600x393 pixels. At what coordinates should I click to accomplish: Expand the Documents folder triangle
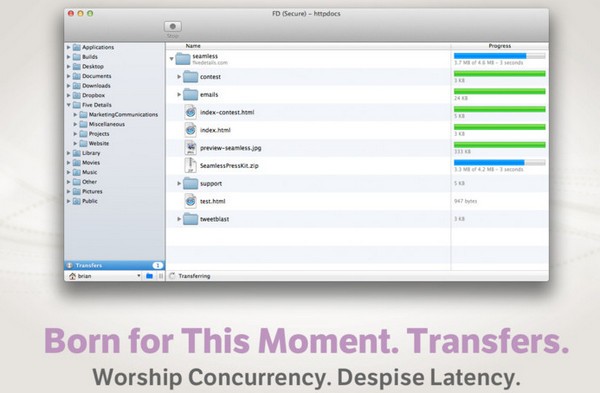pos(68,76)
